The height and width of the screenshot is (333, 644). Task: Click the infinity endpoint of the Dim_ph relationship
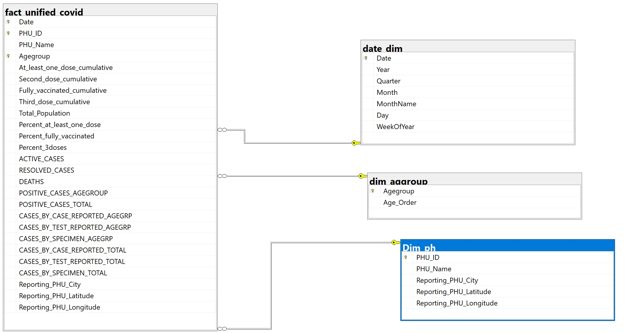click(x=222, y=329)
